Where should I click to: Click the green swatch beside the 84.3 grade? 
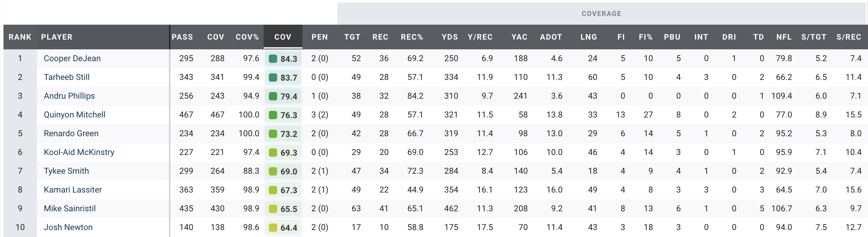[x=273, y=59]
